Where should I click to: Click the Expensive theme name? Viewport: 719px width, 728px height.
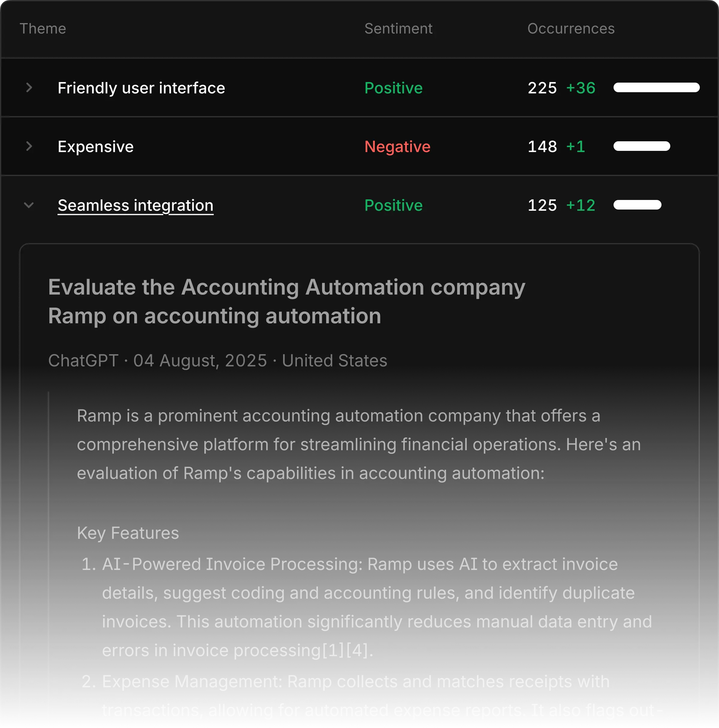[95, 147]
